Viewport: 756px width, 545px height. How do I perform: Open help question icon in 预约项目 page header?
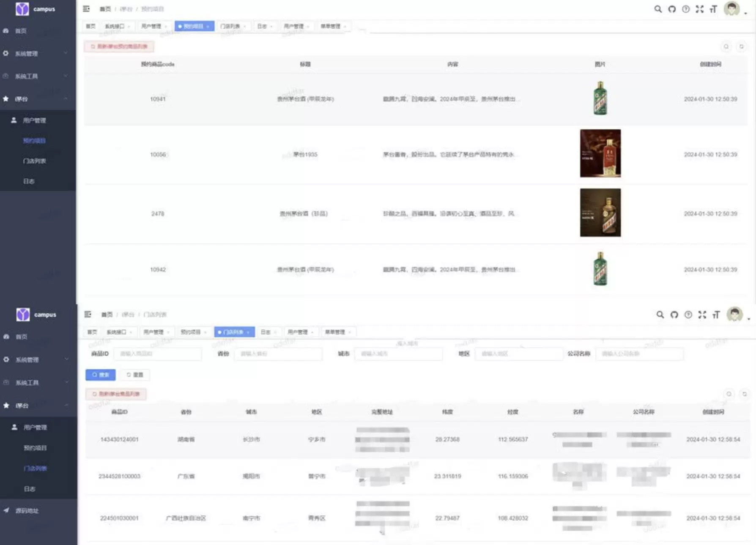[686, 9]
